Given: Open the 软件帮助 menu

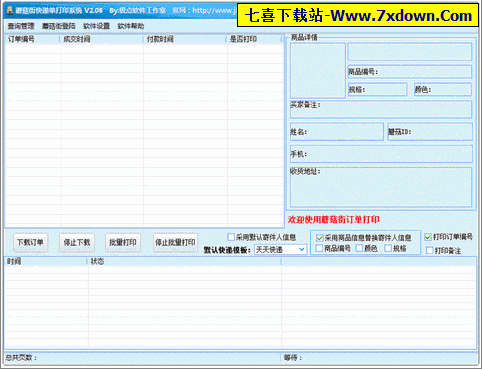Looking at the screenshot, I should (131, 26).
